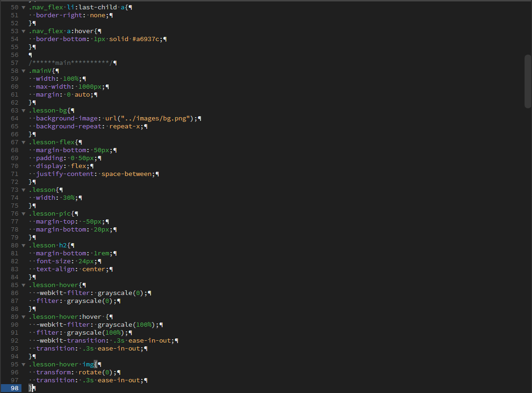Place cursor on the repeat-x value

click(124, 126)
